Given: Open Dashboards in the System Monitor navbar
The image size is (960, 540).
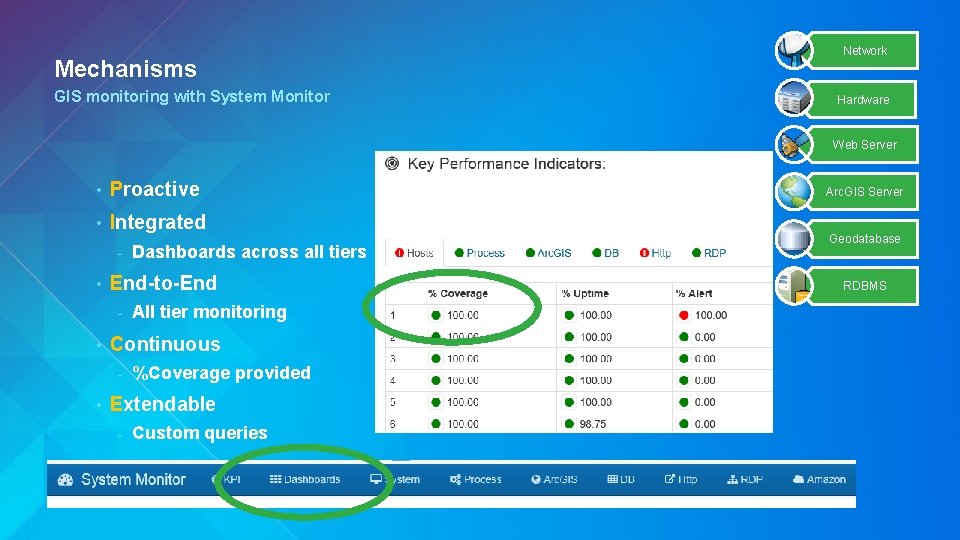Looking at the screenshot, I should pos(305,479).
